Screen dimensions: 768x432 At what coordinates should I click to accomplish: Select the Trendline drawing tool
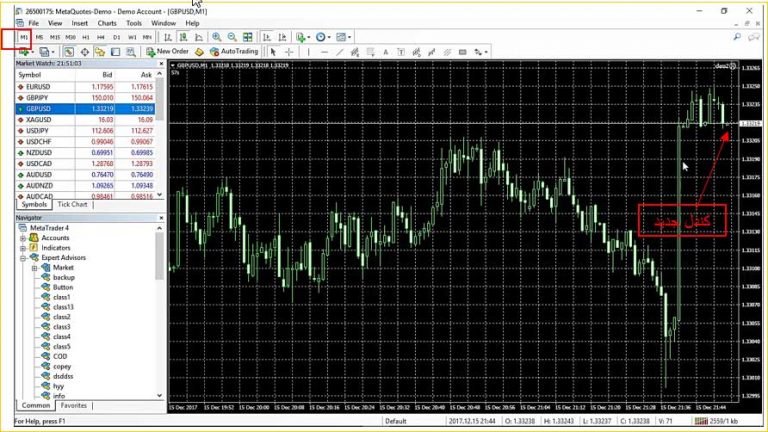click(339, 52)
